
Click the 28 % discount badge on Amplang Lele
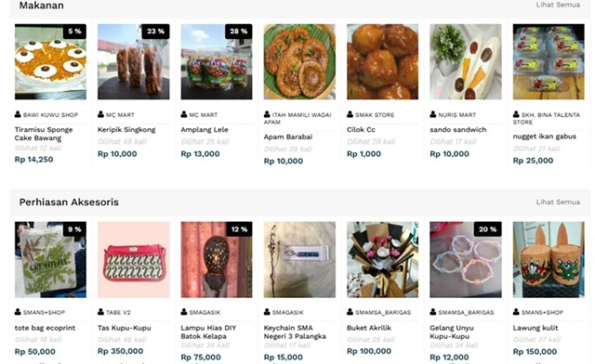click(x=238, y=32)
